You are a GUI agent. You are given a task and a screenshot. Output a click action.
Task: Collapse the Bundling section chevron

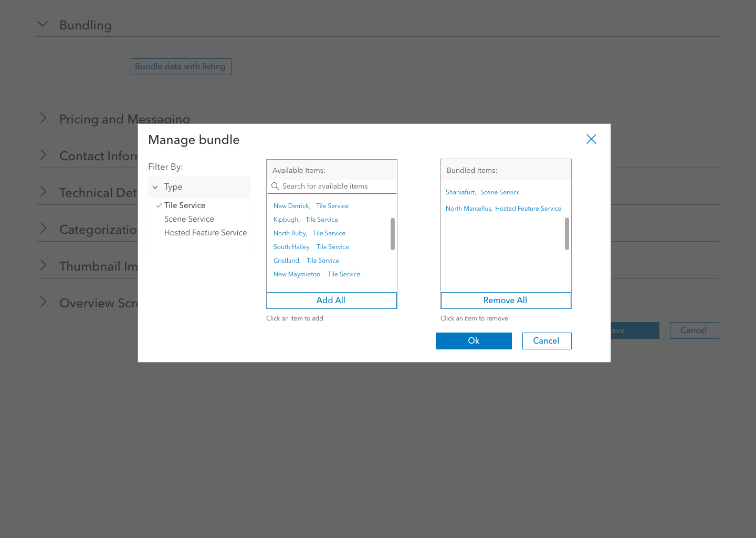tap(43, 24)
